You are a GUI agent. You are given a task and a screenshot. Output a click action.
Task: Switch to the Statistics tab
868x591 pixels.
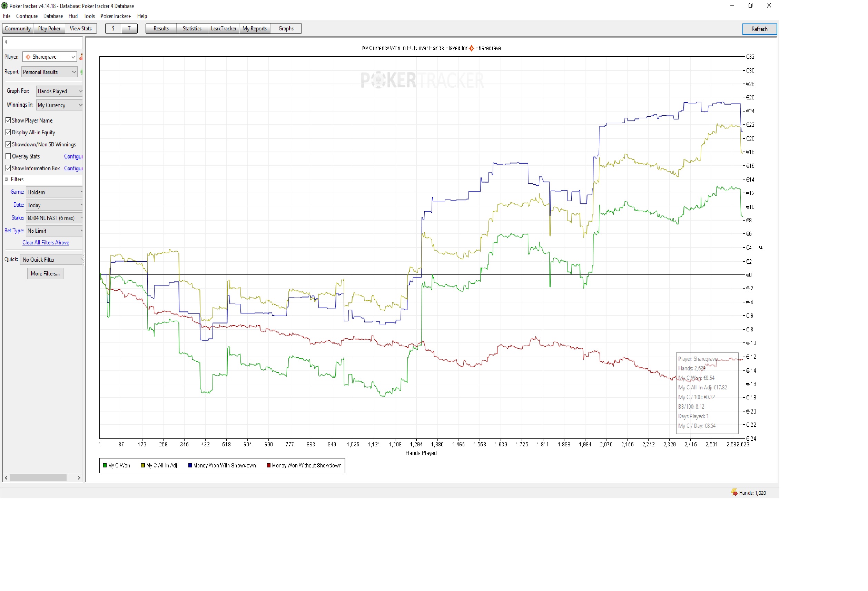193,28
